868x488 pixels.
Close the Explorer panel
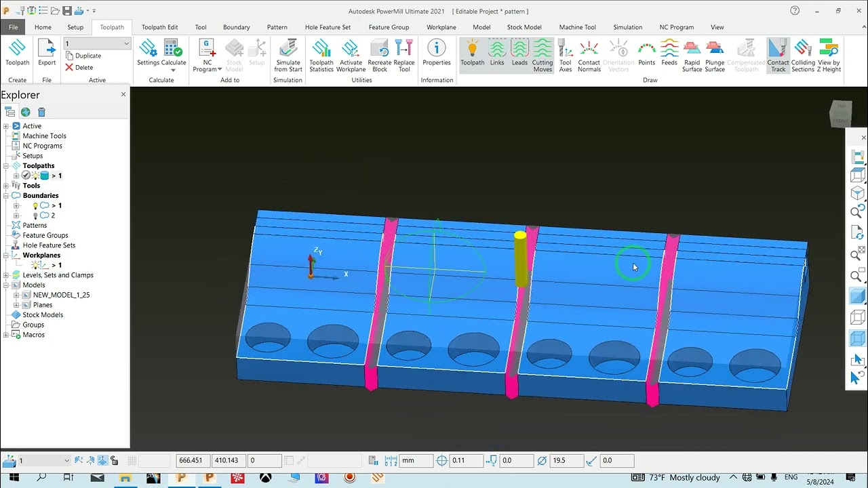(x=123, y=94)
